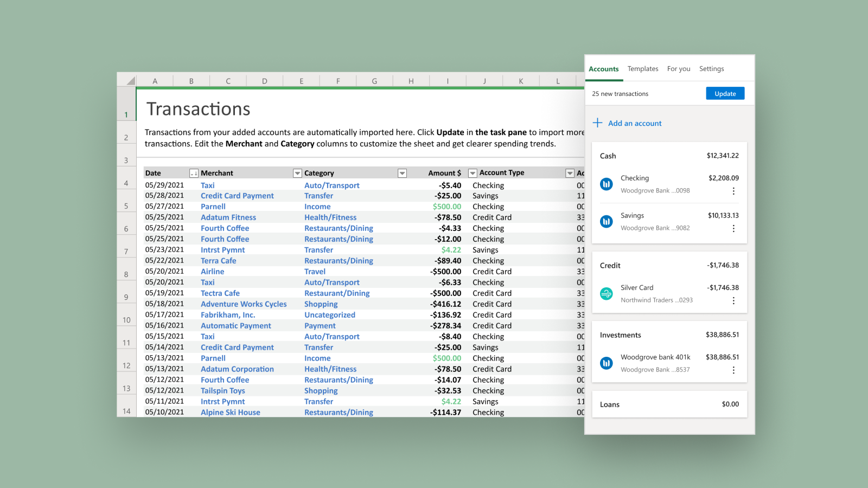Open the Savings account three-dot menu
The height and width of the screenshot is (488, 868).
(x=733, y=228)
